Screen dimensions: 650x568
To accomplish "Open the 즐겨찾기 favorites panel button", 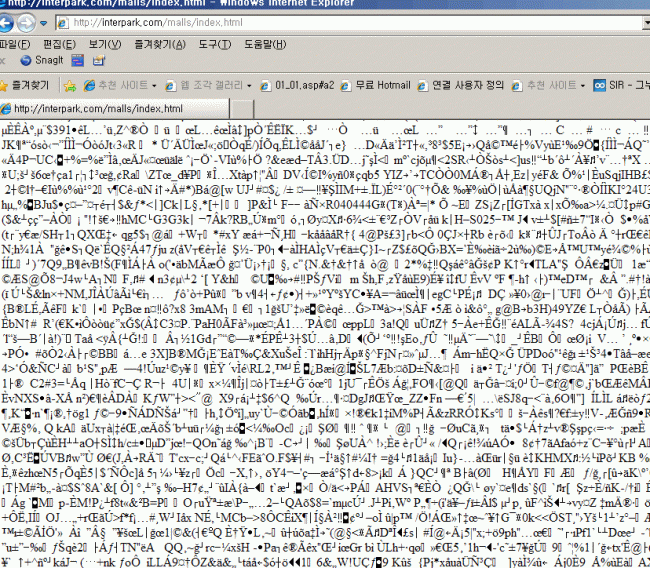I will pyautogui.click(x=24, y=85).
